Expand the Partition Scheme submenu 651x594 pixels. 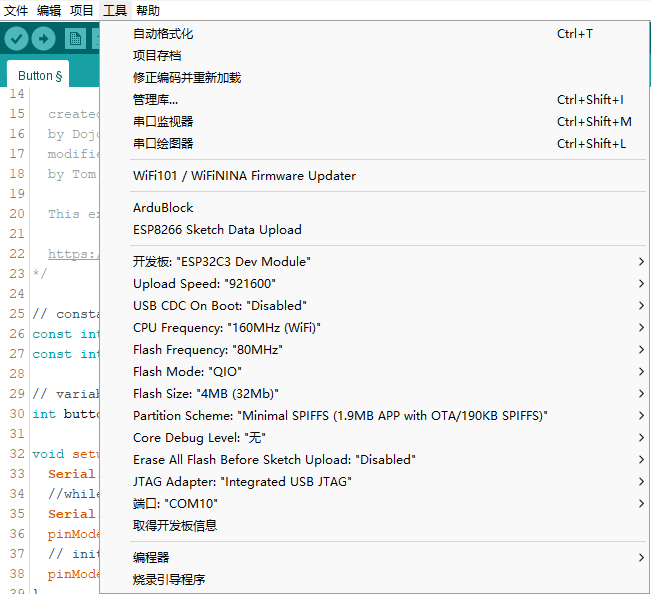point(340,416)
